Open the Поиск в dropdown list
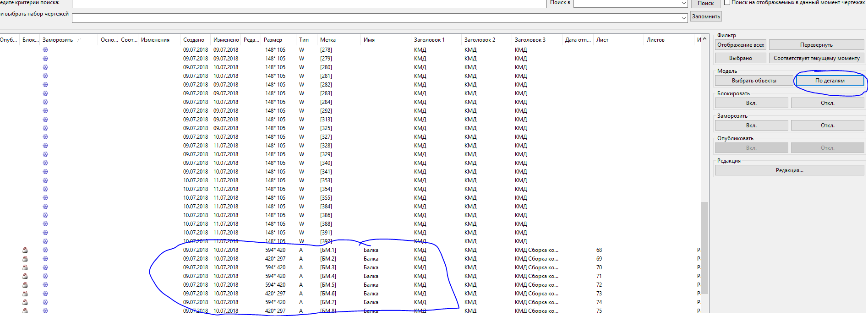868x316 pixels. click(683, 4)
